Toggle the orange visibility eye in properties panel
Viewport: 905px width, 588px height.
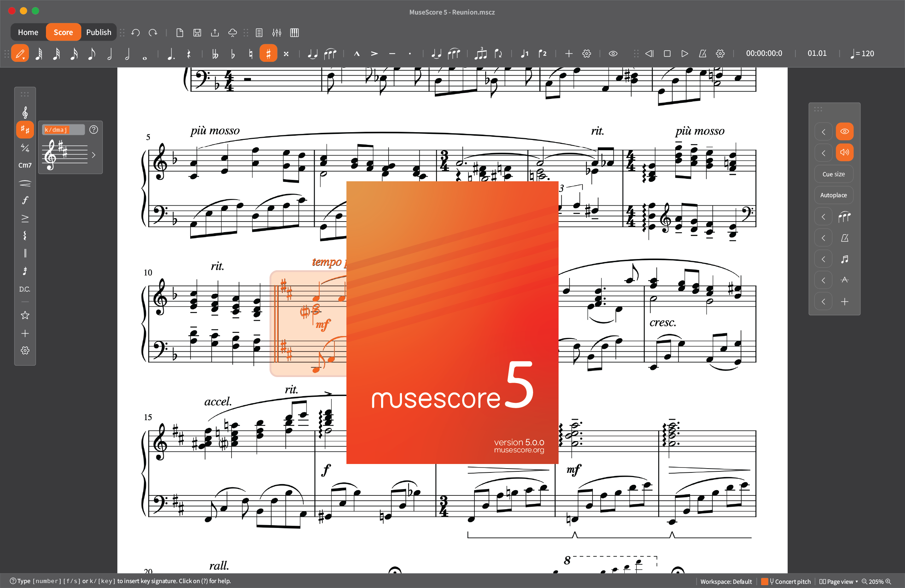(845, 131)
